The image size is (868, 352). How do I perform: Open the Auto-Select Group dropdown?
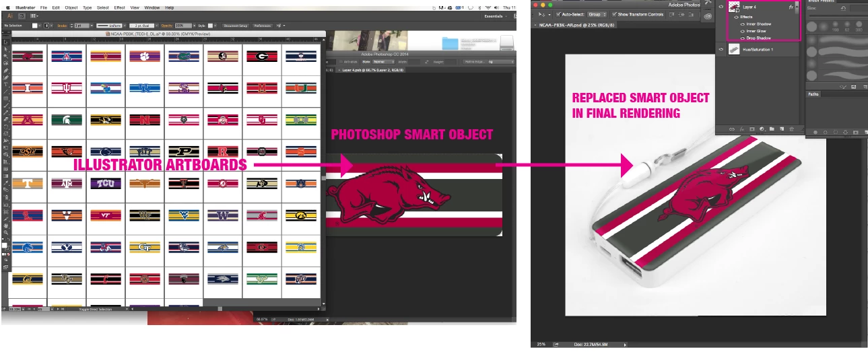pyautogui.click(x=599, y=14)
